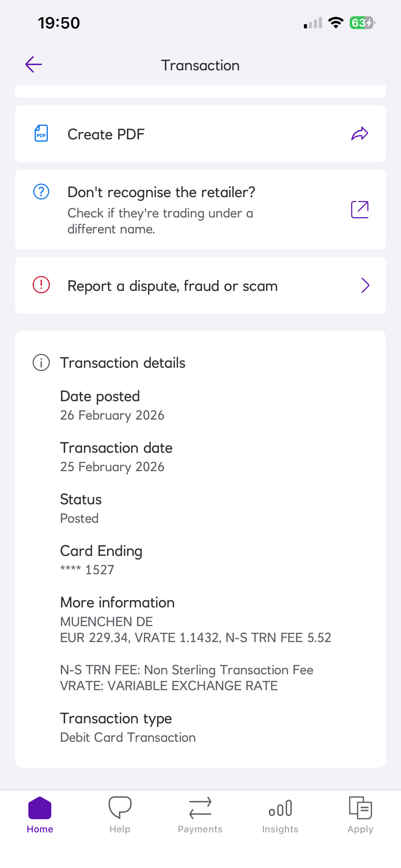Switch to the Help tab
This screenshot has height=868, width=401.
(120, 814)
